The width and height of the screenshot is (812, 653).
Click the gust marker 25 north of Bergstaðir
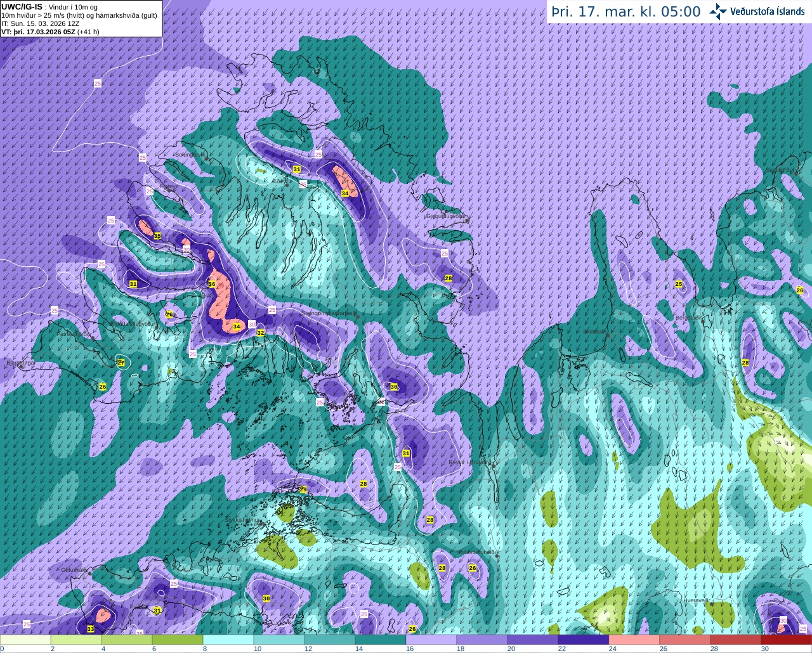point(679,284)
